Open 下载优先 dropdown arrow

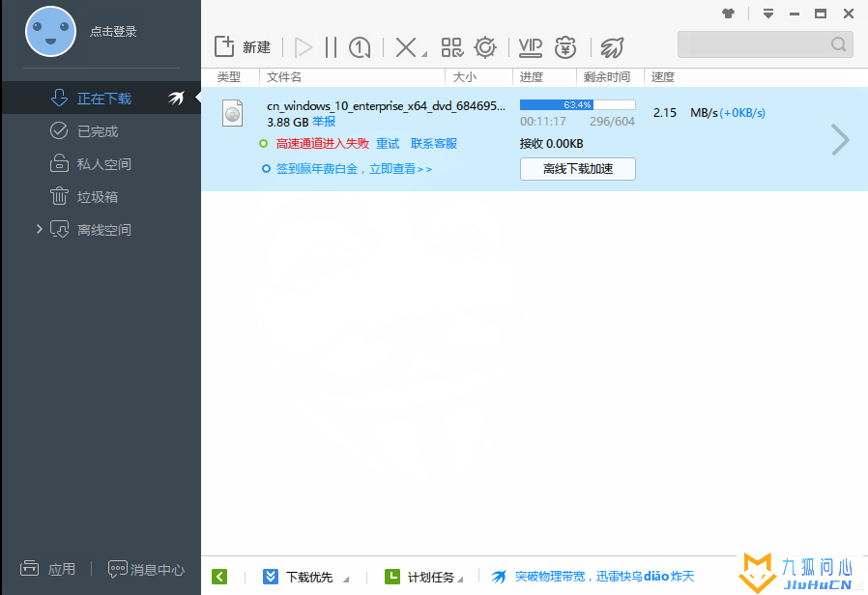coord(346,580)
